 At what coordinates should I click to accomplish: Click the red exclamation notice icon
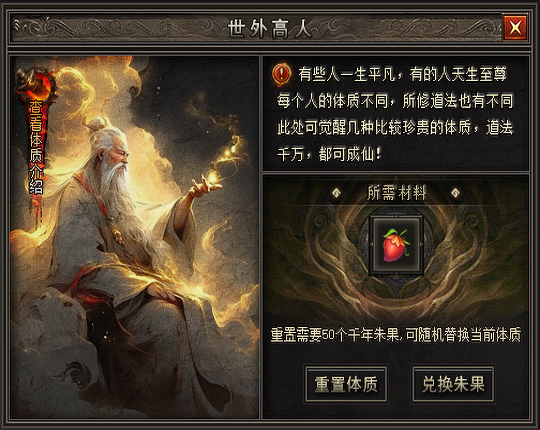coord(281,74)
